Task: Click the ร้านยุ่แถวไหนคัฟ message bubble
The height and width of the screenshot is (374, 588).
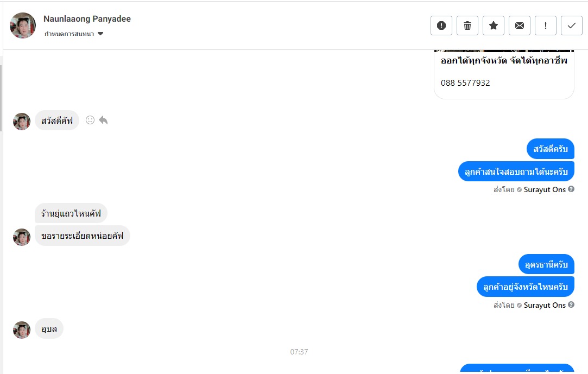Action: pyautogui.click(x=71, y=214)
